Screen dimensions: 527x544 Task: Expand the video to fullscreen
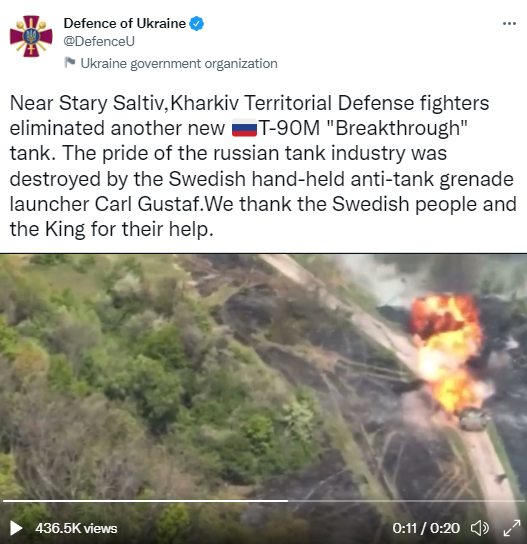point(512,528)
